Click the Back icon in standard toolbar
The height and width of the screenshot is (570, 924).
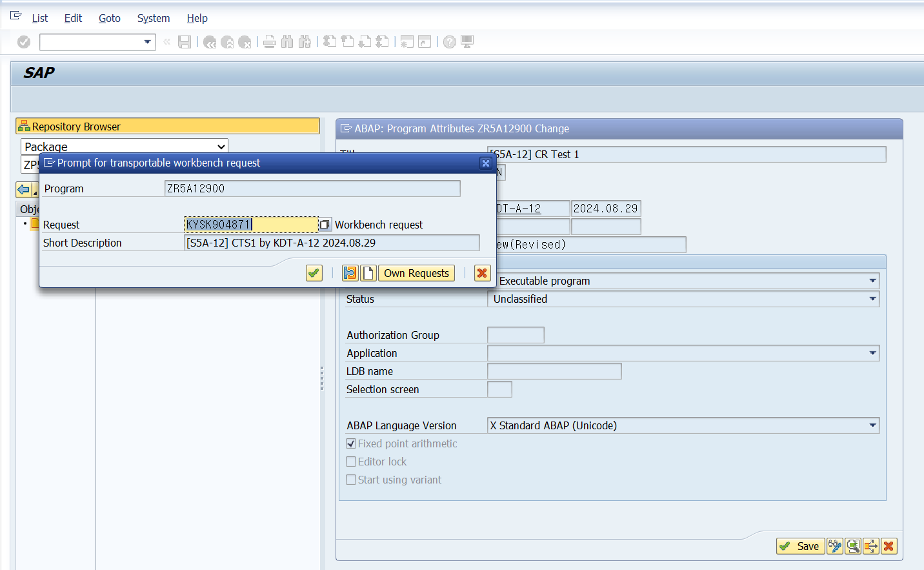[x=210, y=42]
